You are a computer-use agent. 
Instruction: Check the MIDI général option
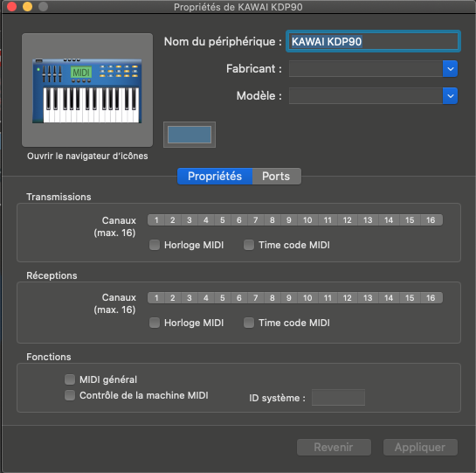click(x=70, y=379)
